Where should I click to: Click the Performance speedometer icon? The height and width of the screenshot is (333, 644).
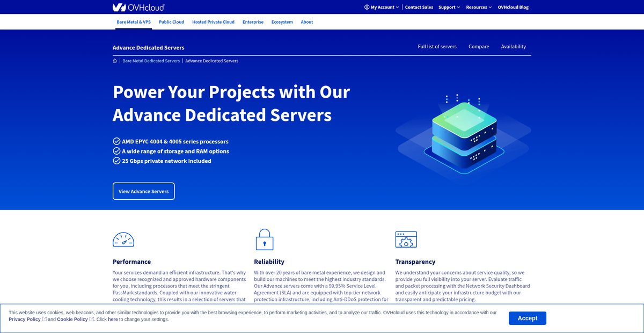[123, 240]
